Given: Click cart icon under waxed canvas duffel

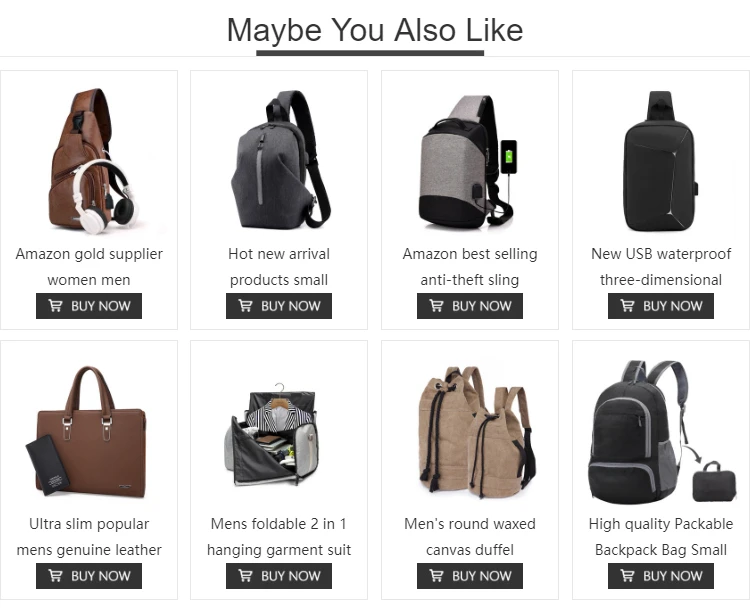Looking at the screenshot, I should tap(436, 576).
